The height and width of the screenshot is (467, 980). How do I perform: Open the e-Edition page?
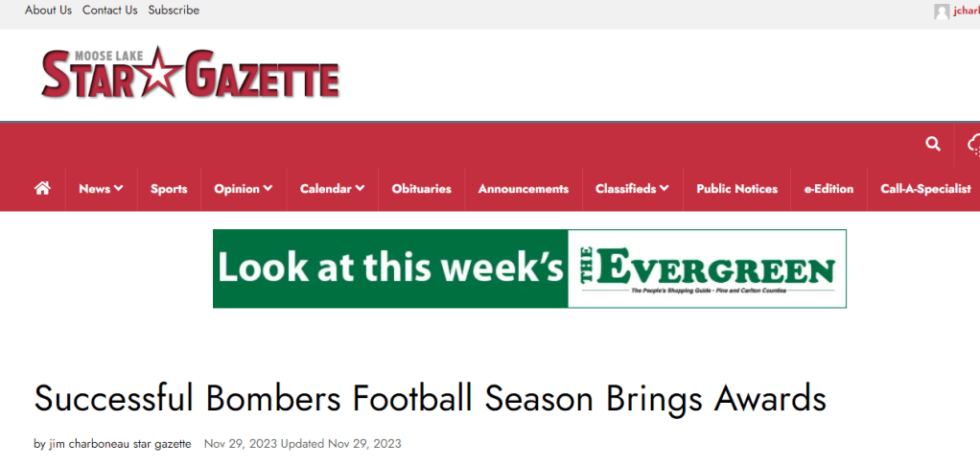tap(828, 189)
